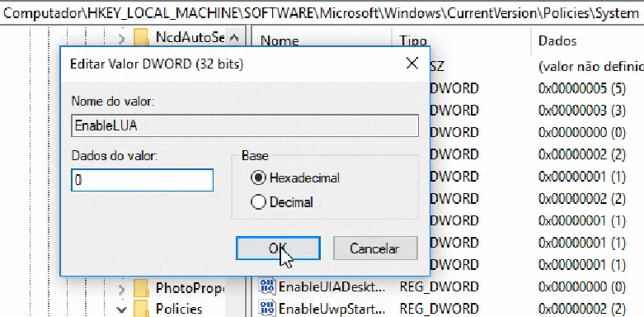Viewport: 644px width, 317px height.
Task: Select the PhotoProp folder icon
Action: pyautogui.click(x=142, y=288)
